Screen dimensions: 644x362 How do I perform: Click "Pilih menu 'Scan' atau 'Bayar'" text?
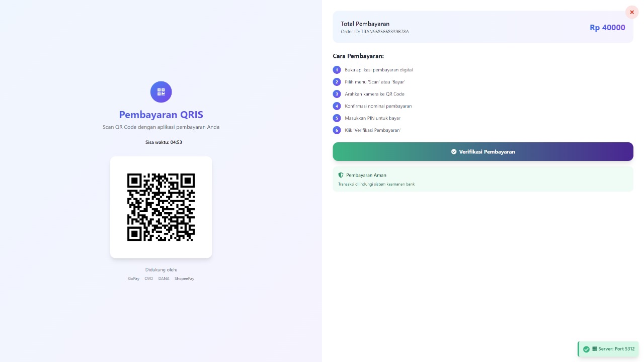[x=375, y=82]
